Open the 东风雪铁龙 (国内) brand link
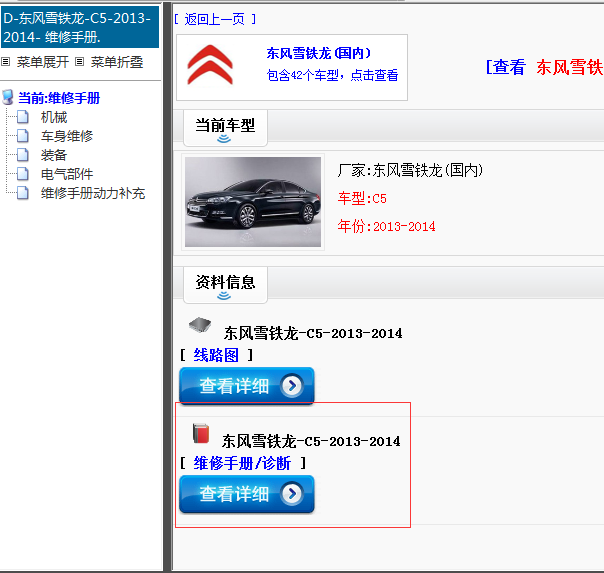The width and height of the screenshot is (604, 573). [319, 53]
